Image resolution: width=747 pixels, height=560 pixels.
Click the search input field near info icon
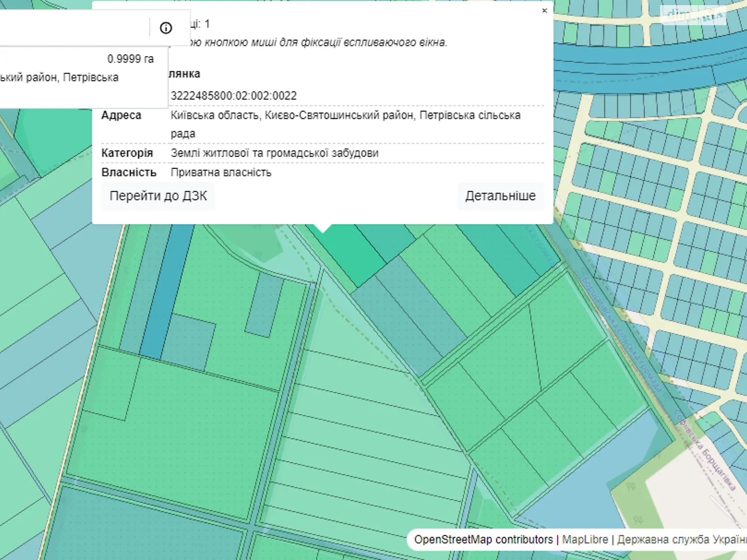[x=74, y=28]
